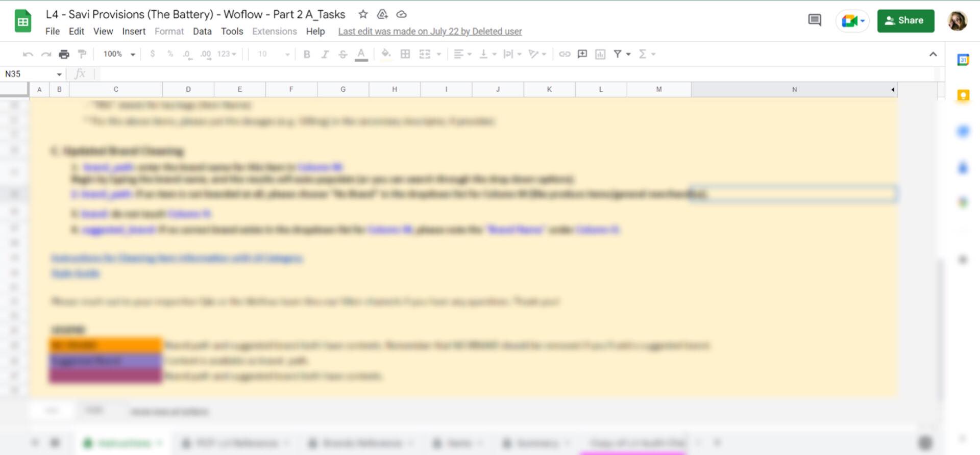Insert a link
980x455 pixels.
click(565, 54)
